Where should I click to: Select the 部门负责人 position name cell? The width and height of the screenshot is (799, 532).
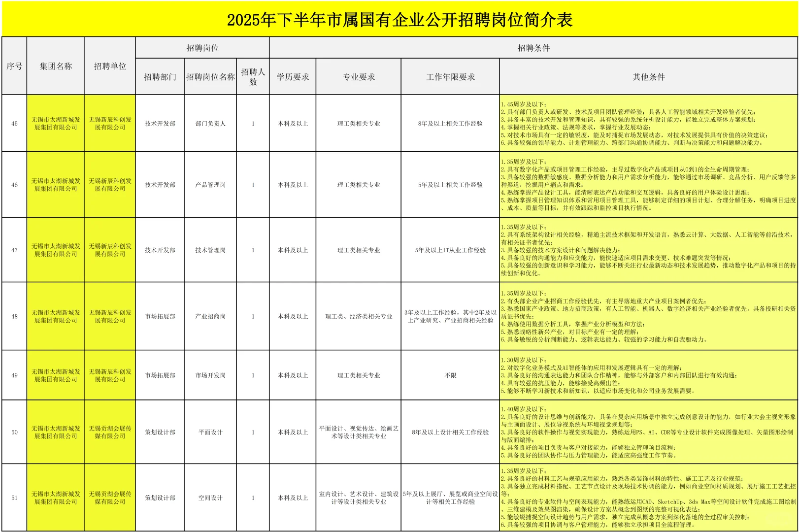click(210, 124)
